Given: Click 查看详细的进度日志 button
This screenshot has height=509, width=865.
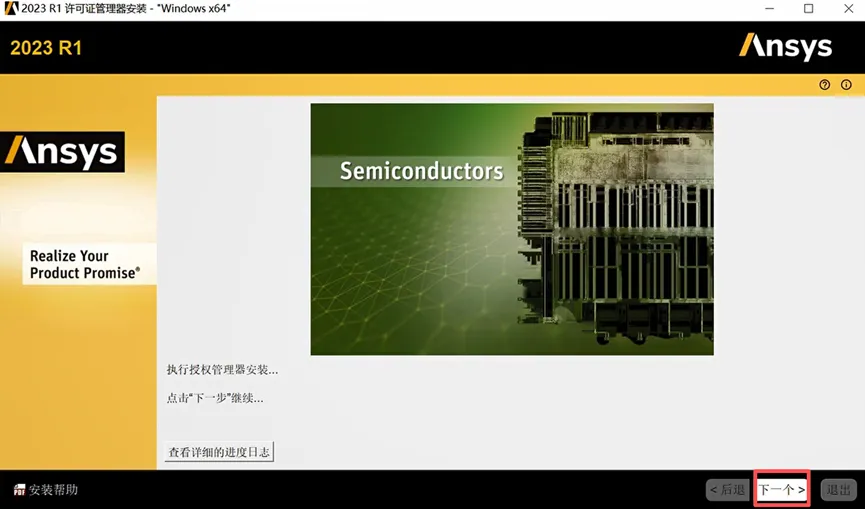Looking at the screenshot, I should tap(219, 452).
